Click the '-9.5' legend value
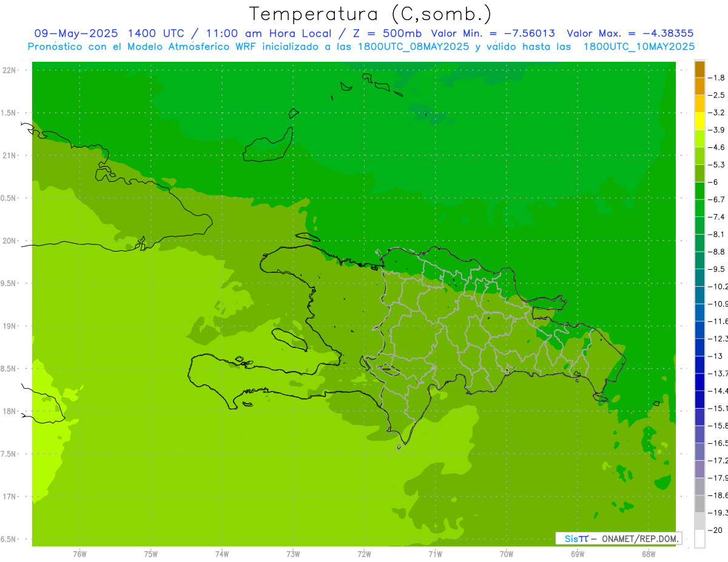This screenshot has width=728, height=562. coord(716,269)
